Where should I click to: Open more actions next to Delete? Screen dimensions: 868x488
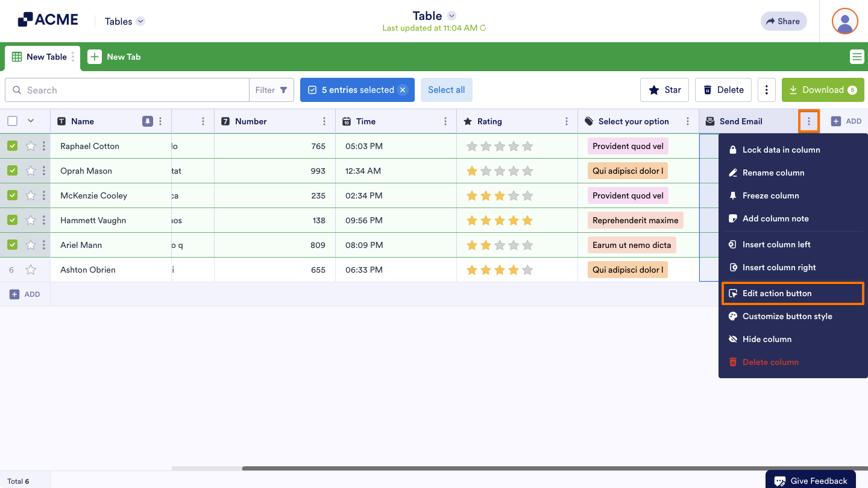pyautogui.click(x=766, y=90)
